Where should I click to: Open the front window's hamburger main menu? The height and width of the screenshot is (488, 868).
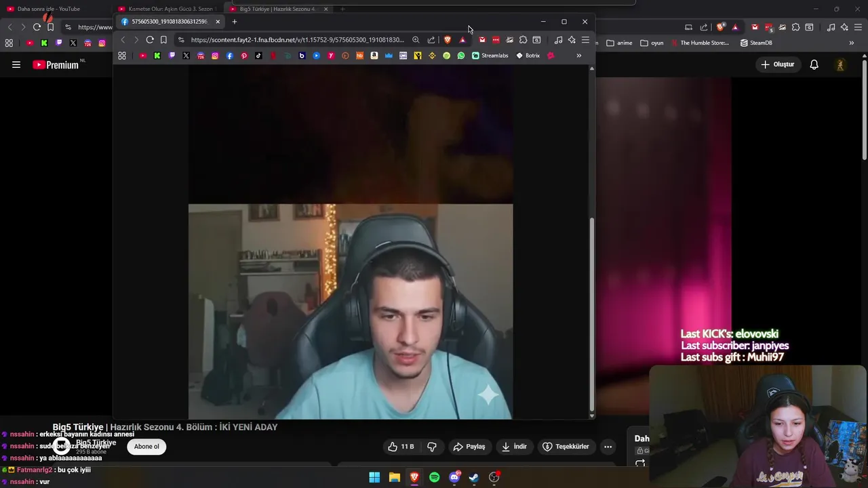(x=585, y=40)
